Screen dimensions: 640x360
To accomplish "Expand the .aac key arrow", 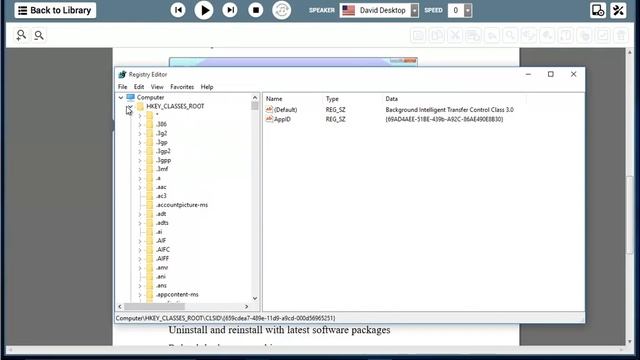I will pyautogui.click(x=140, y=187).
